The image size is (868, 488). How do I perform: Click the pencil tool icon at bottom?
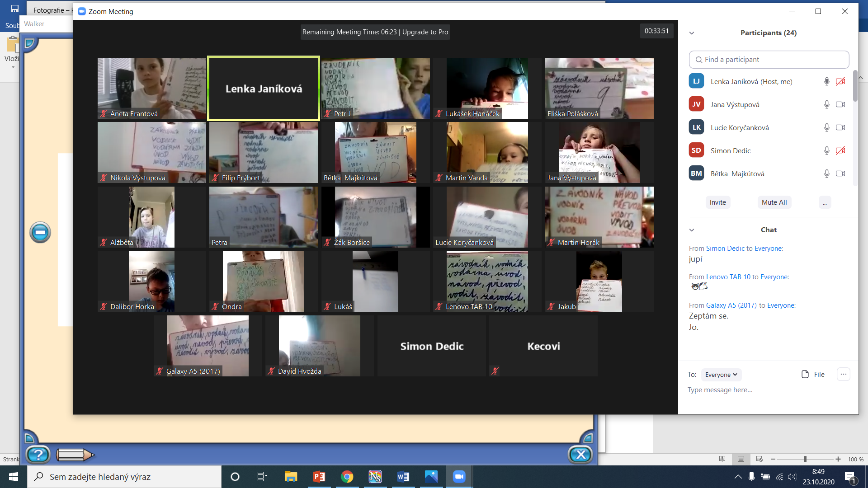(75, 455)
